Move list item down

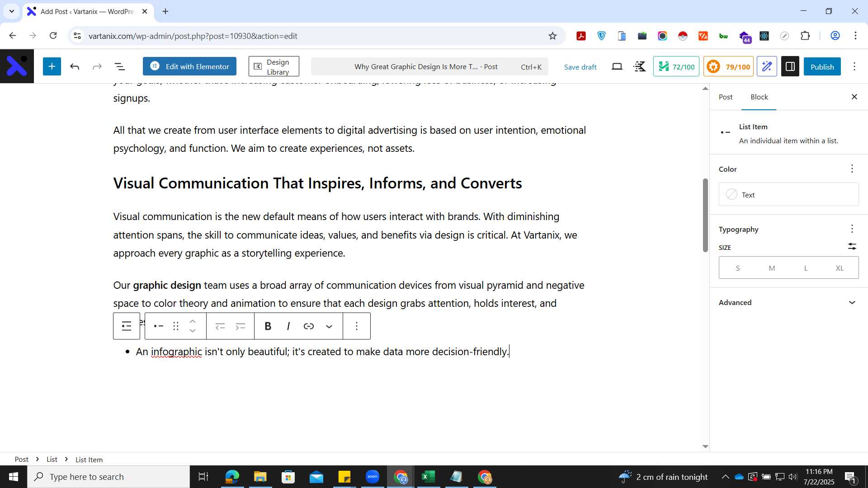(x=193, y=331)
